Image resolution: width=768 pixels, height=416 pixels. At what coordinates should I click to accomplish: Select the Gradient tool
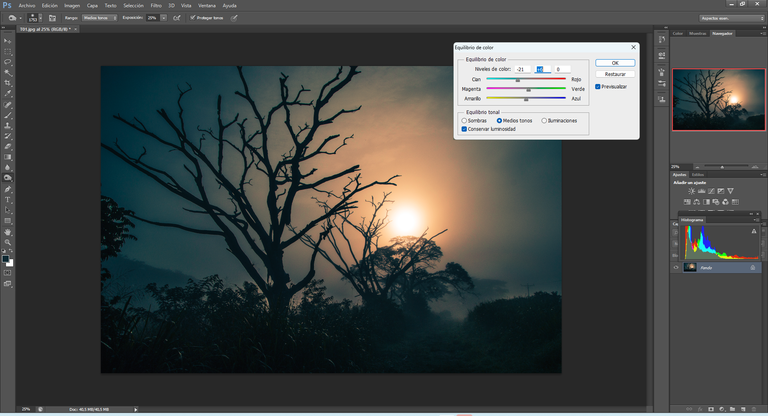(x=7, y=157)
